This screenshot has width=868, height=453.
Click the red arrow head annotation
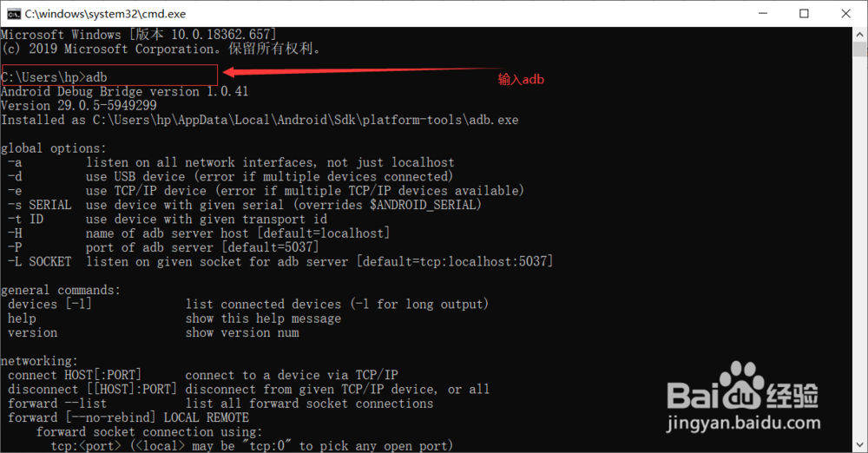pyautogui.click(x=232, y=72)
